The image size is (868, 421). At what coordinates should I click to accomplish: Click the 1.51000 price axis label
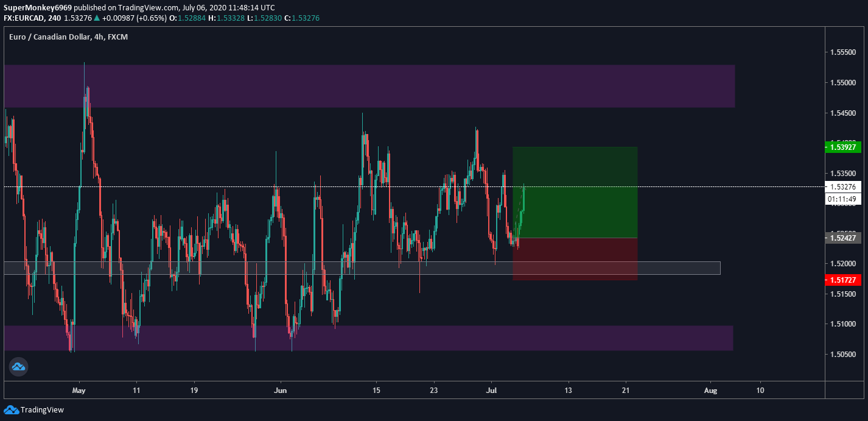[843, 324]
